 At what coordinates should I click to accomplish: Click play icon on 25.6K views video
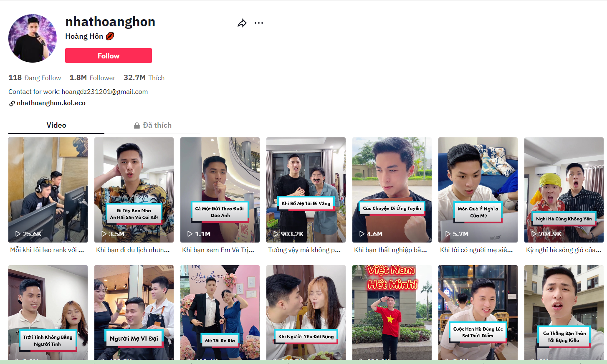[x=18, y=234]
